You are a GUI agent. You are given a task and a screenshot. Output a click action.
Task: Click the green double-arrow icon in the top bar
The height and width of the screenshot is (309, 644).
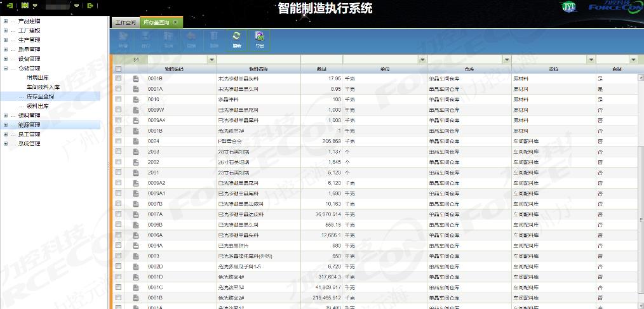coord(25,6)
